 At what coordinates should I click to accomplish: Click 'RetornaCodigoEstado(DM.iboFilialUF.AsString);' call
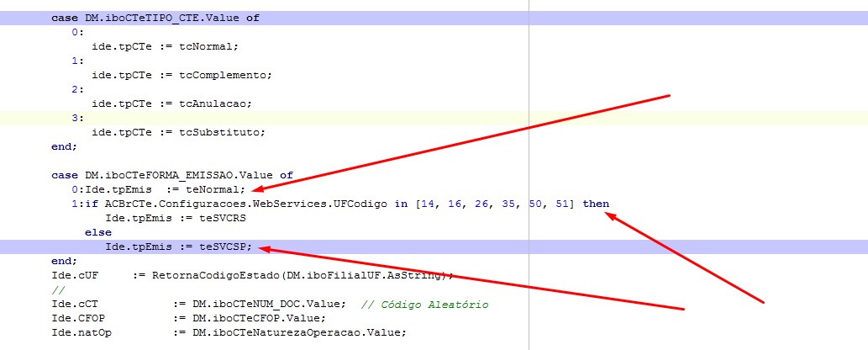(x=302, y=275)
